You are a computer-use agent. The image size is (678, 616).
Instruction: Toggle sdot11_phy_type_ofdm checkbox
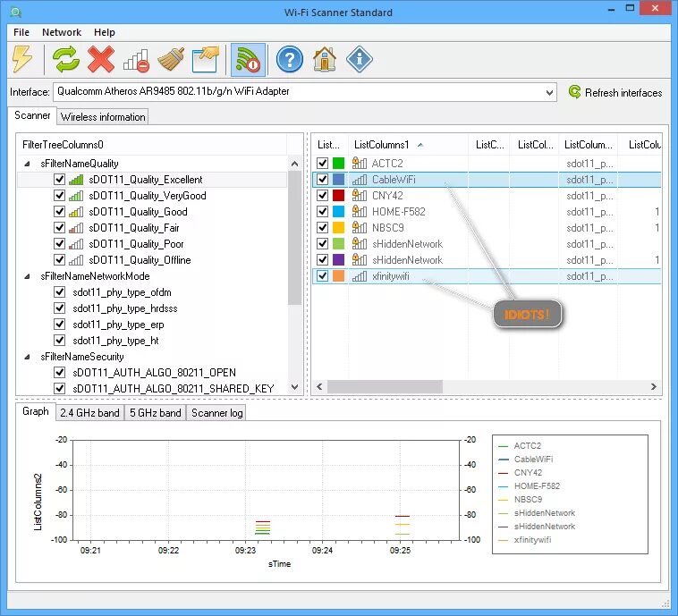point(59,292)
